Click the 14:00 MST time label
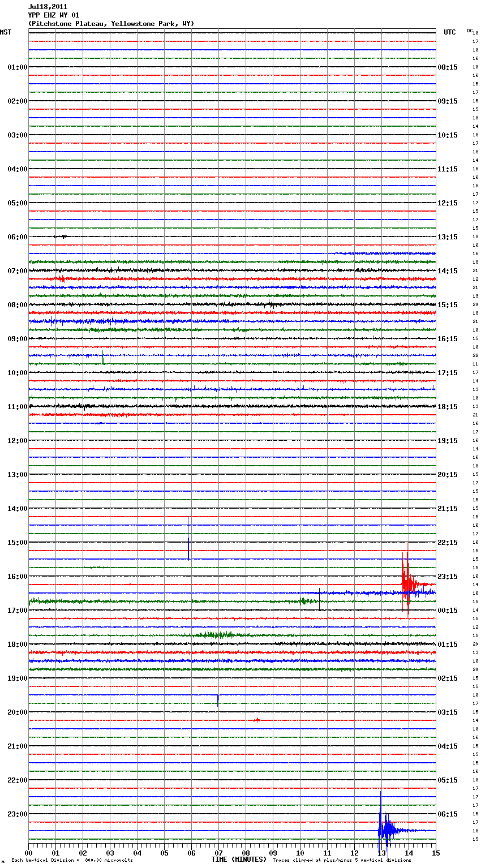 pyautogui.click(x=17, y=509)
